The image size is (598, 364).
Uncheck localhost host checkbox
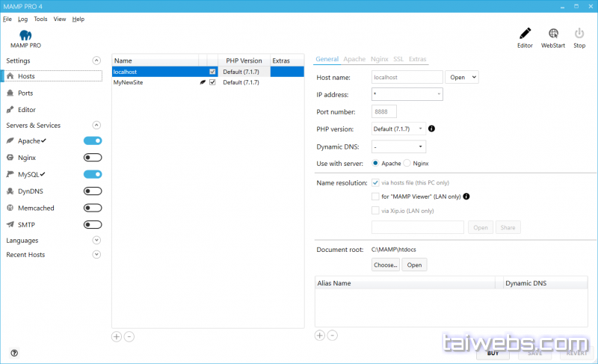coord(212,72)
